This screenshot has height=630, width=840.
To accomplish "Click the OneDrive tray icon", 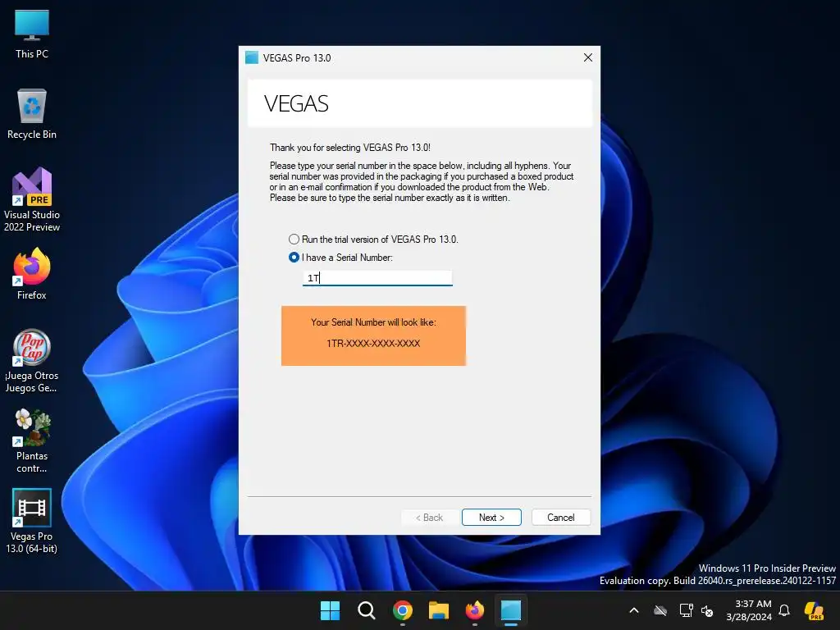I will (660, 610).
